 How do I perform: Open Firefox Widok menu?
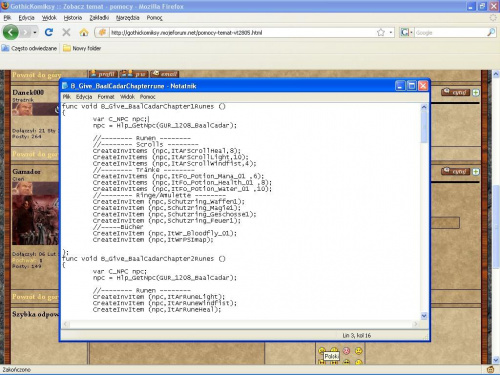pyautogui.click(x=49, y=18)
